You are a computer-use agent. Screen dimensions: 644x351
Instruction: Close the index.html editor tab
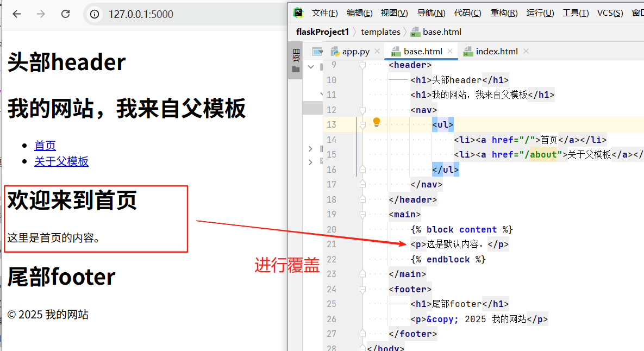(x=526, y=51)
